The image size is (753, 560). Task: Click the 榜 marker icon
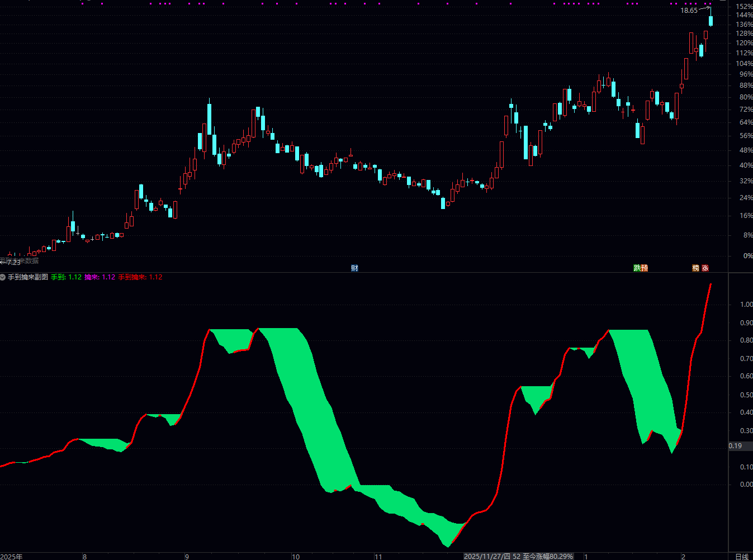(696, 268)
